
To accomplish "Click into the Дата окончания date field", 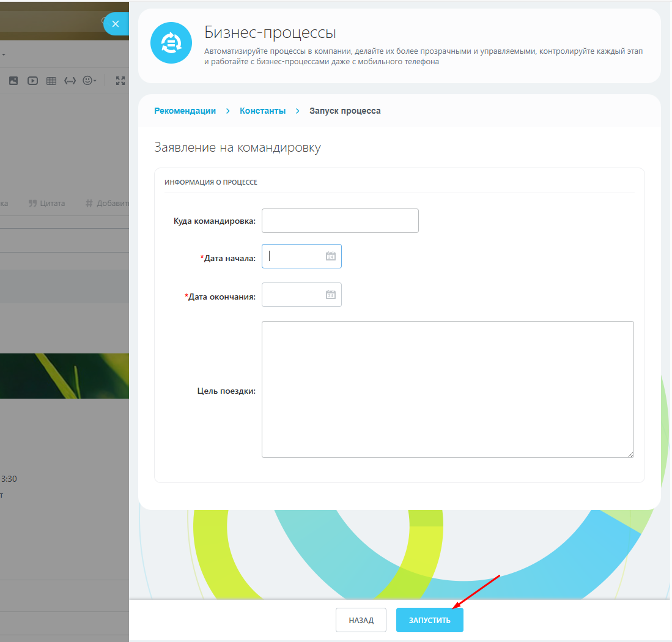I will click(x=292, y=295).
